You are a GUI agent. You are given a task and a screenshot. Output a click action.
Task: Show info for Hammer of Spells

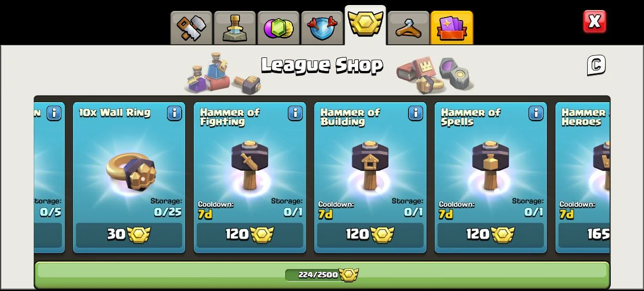(536, 113)
